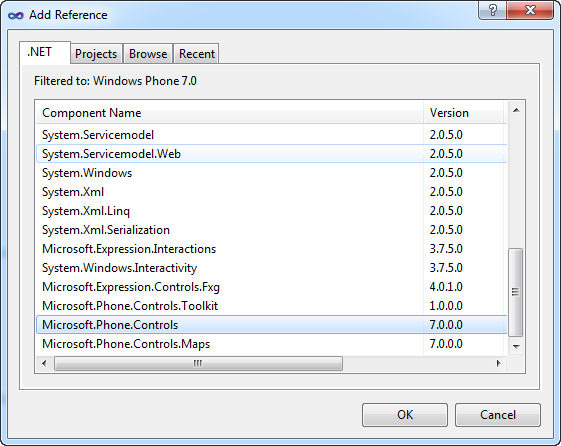Sort by the Version column header
The height and width of the screenshot is (446, 561).
pyautogui.click(x=463, y=113)
